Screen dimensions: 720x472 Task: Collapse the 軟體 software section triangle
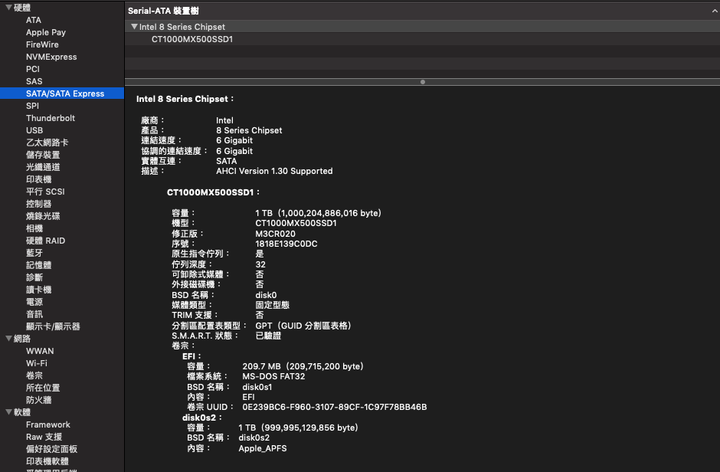(8, 412)
